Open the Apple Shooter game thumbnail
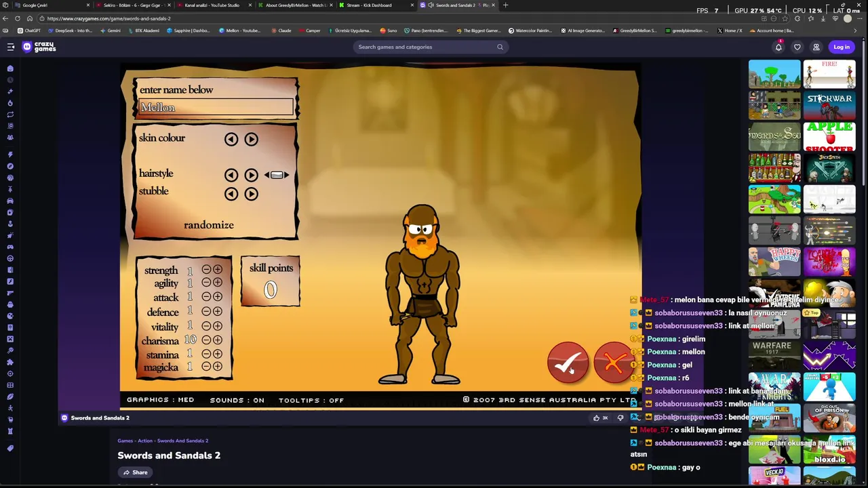The height and width of the screenshot is (488, 868). pyautogui.click(x=829, y=137)
